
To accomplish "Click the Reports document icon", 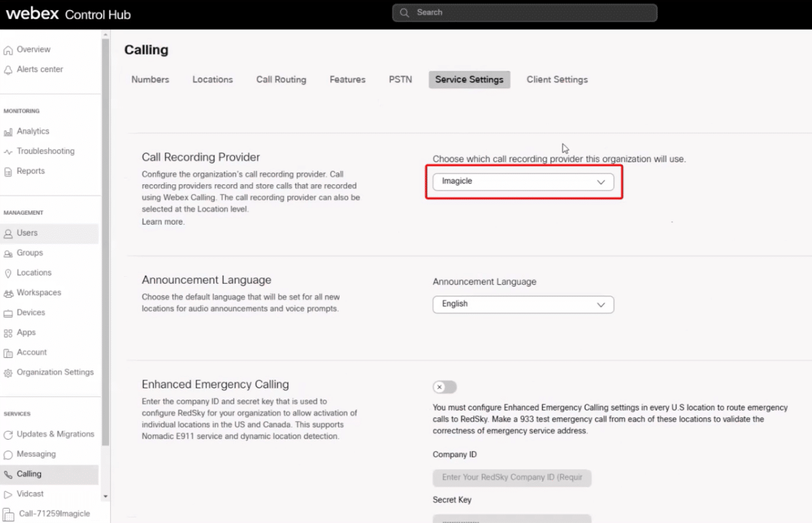I will click(8, 172).
